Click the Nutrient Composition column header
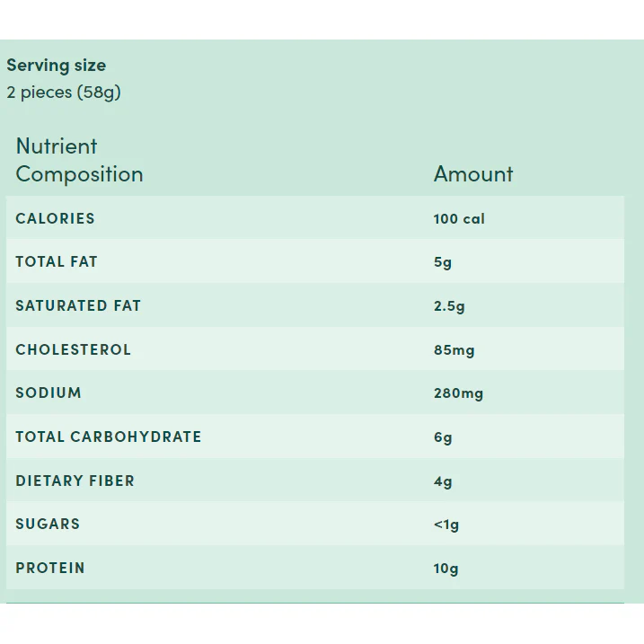Screen dimensions: 644x644 pos(79,160)
